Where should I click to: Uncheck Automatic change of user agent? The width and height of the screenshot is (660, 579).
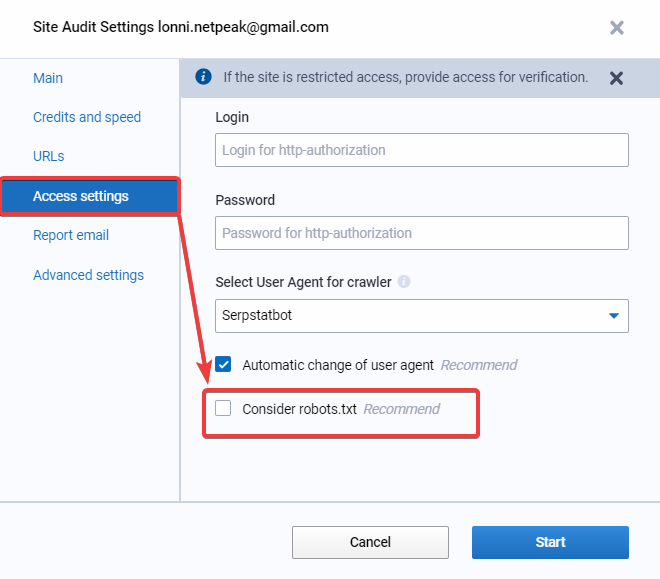coord(223,364)
